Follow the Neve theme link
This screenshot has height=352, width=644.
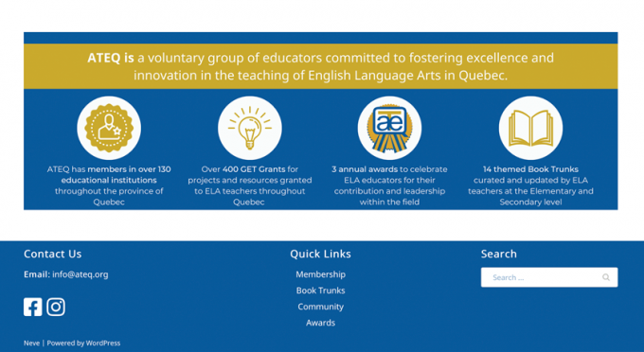(x=31, y=343)
